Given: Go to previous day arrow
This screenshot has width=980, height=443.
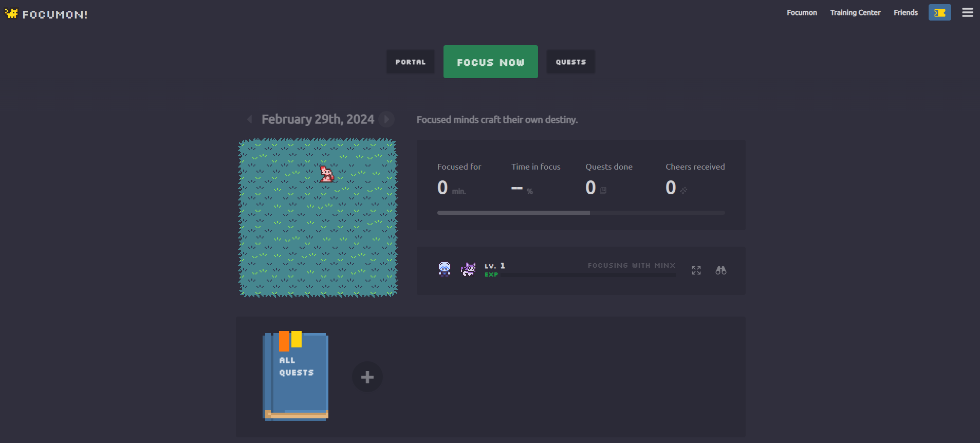Looking at the screenshot, I should pos(250,119).
